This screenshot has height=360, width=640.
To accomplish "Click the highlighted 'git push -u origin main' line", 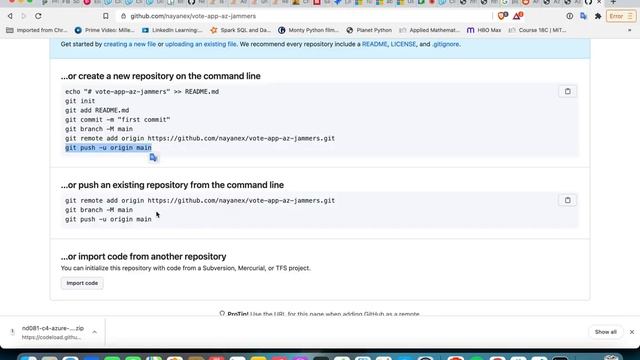I will (108, 148).
